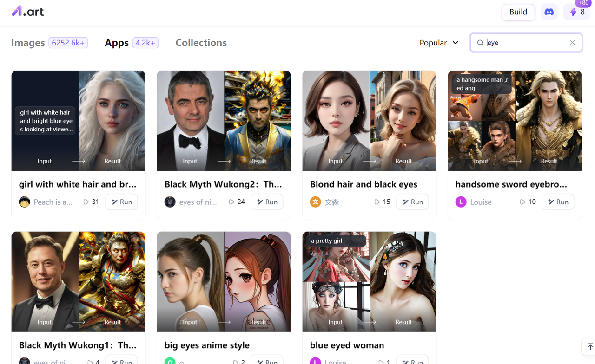Open the Discord community icon

coord(549,12)
